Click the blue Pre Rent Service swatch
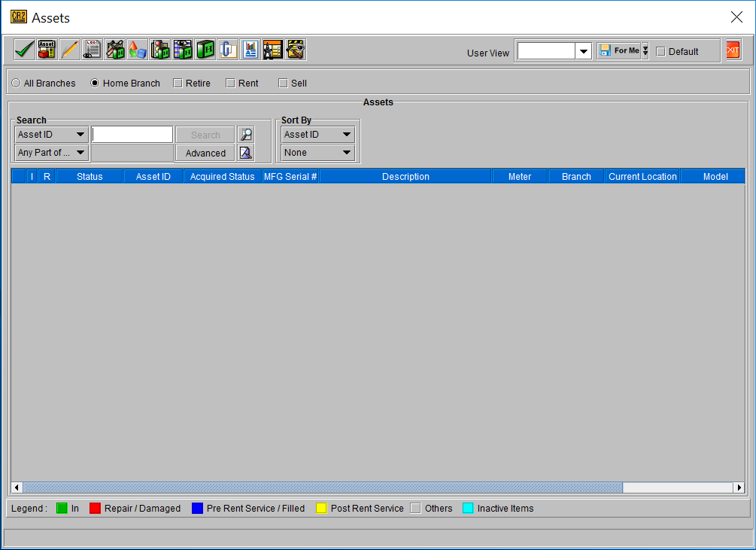This screenshot has width=756, height=550. pyautogui.click(x=197, y=508)
